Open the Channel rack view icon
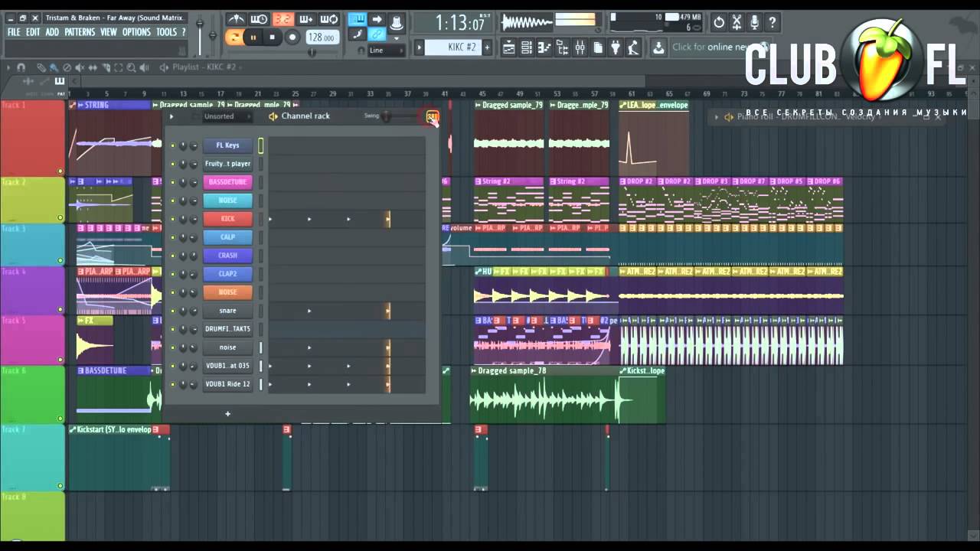The height and width of the screenshot is (551, 980). 526,47
